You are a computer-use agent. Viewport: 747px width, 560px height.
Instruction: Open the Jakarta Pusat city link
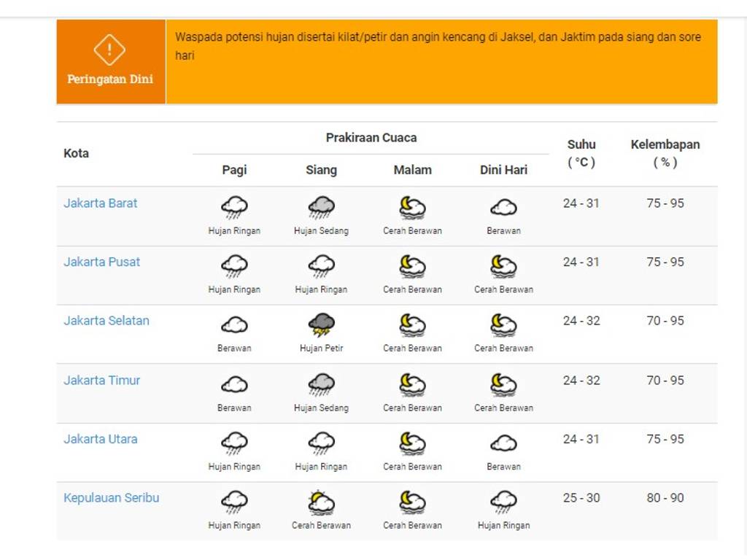pos(102,262)
